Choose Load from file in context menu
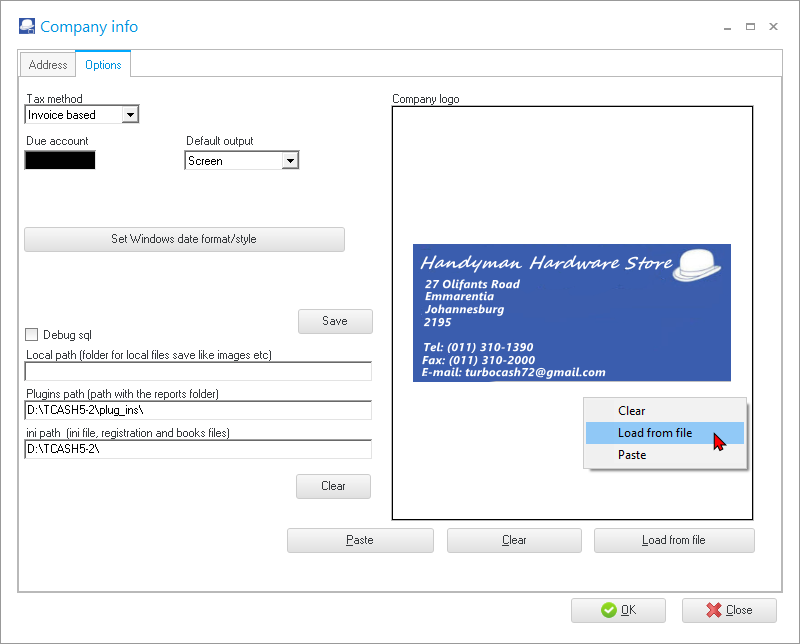This screenshot has height=644, width=800. point(654,433)
